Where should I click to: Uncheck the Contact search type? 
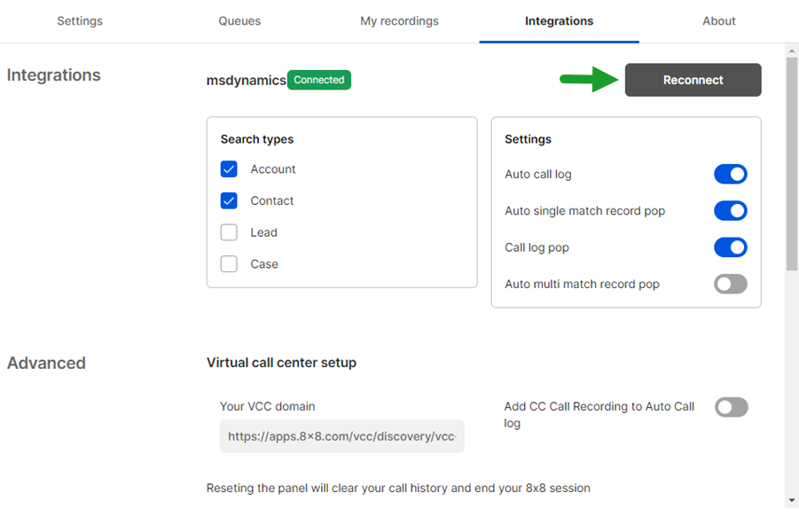(x=229, y=200)
